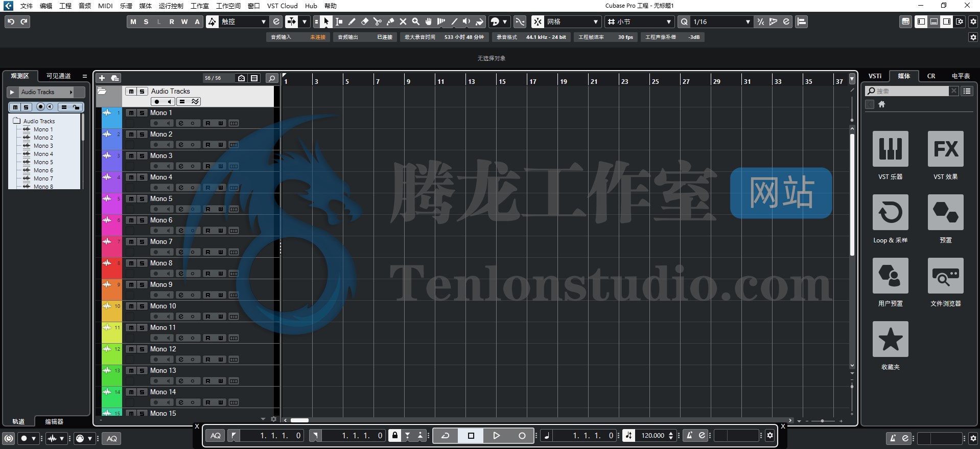This screenshot has height=449, width=980.
Task: Open Loop & Samples tile
Action: pyautogui.click(x=890, y=212)
